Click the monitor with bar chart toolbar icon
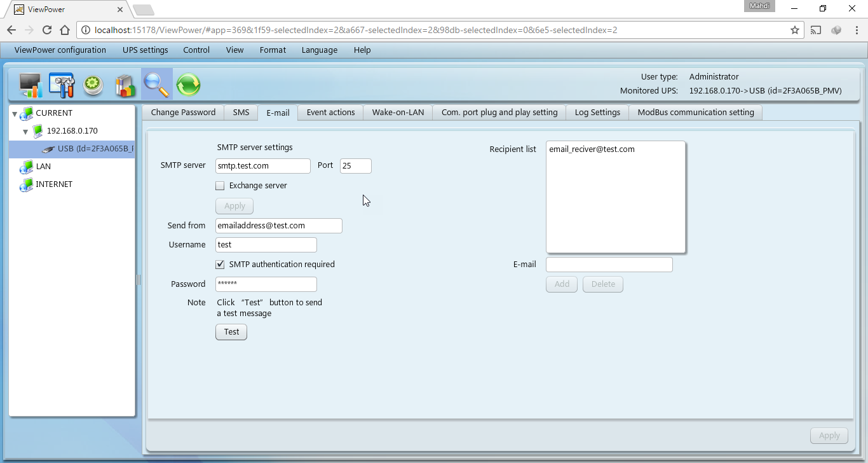868x463 pixels. (x=30, y=85)
